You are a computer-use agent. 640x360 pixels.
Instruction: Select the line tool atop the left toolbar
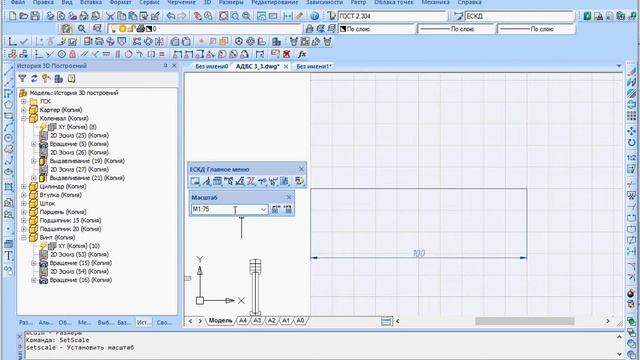[8, 71]
